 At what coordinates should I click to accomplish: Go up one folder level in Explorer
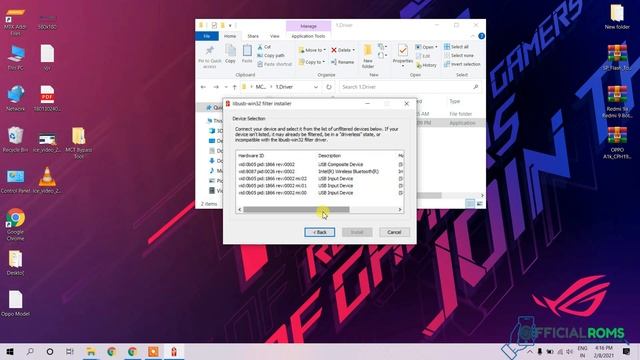click(234, 87)
